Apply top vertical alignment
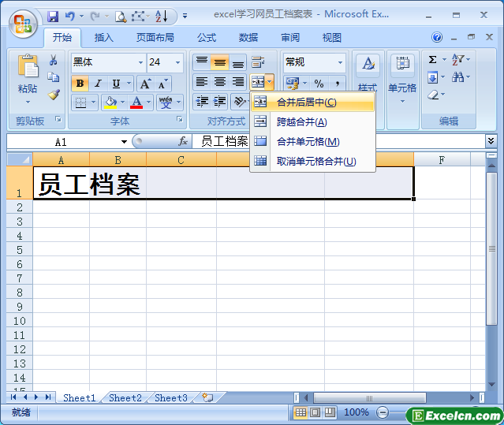 pyautogui.click(x=202, y=62)
